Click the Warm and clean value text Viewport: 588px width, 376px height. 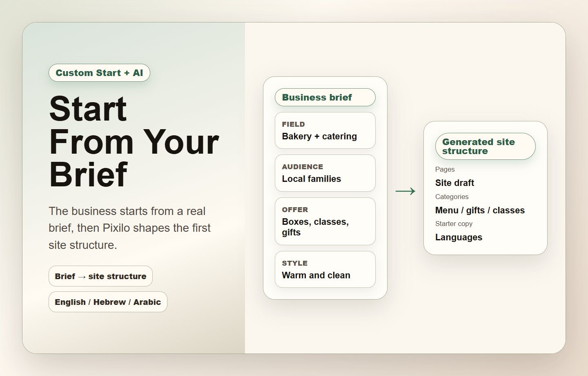(316, 275)
